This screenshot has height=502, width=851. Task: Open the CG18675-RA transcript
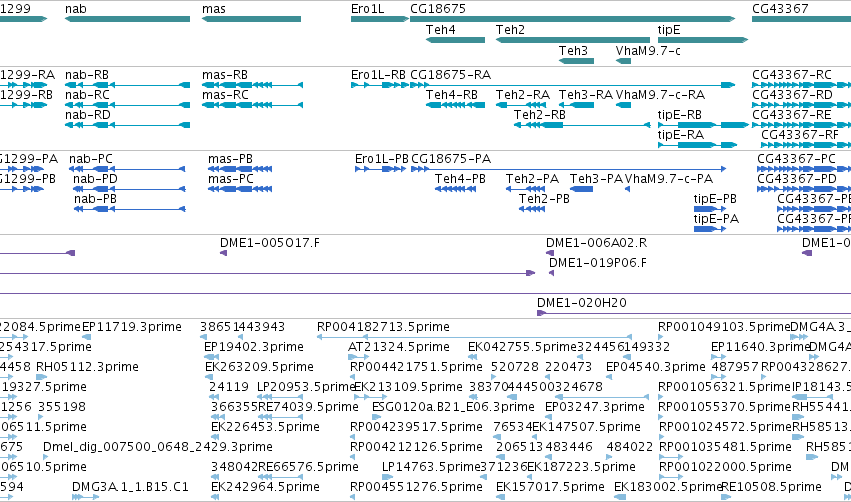point(573,85)
